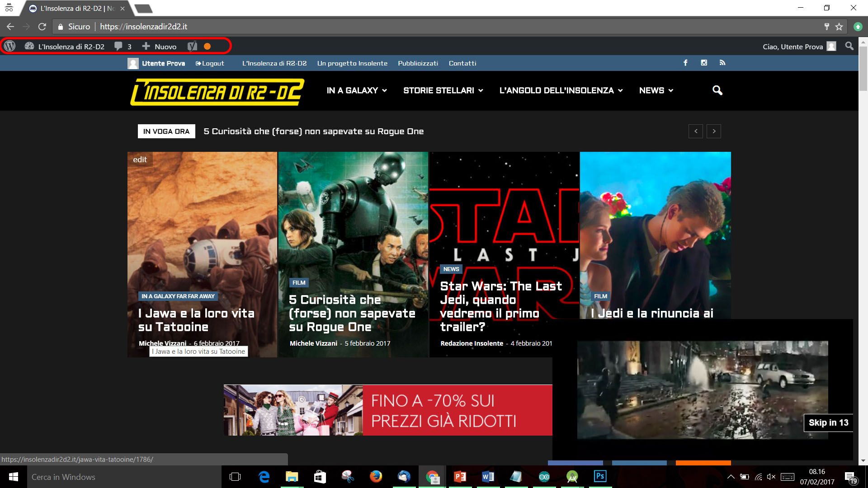Toggle the volume mute icon in tray

(771, 477)
